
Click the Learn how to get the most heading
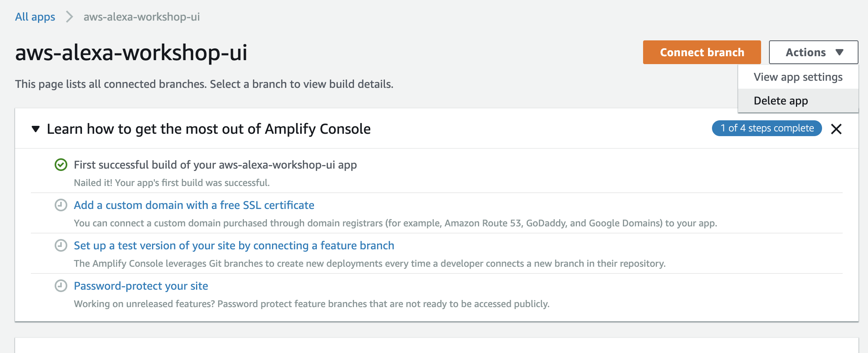pyautogui.click(x=209, y=129)
